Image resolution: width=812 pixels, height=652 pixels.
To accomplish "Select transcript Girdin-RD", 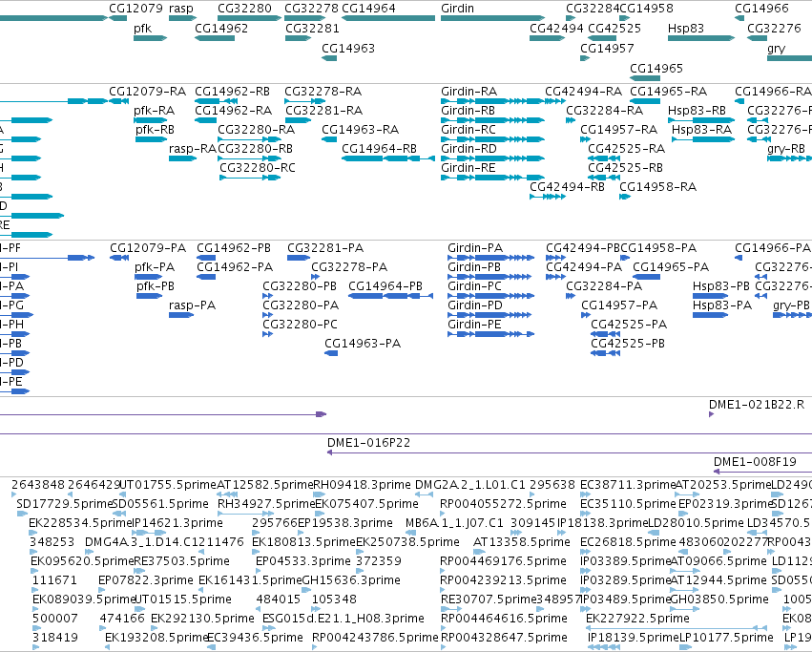I will pos(492,158).
